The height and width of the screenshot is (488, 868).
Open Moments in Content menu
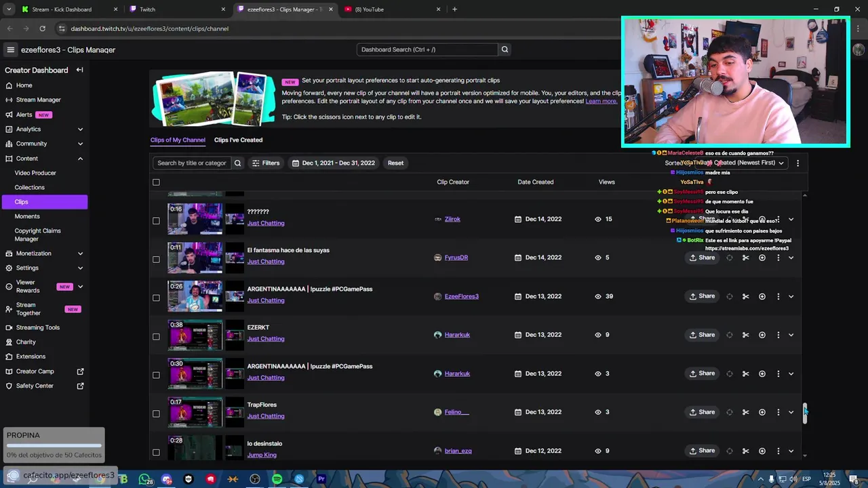(x=27, y=216)
